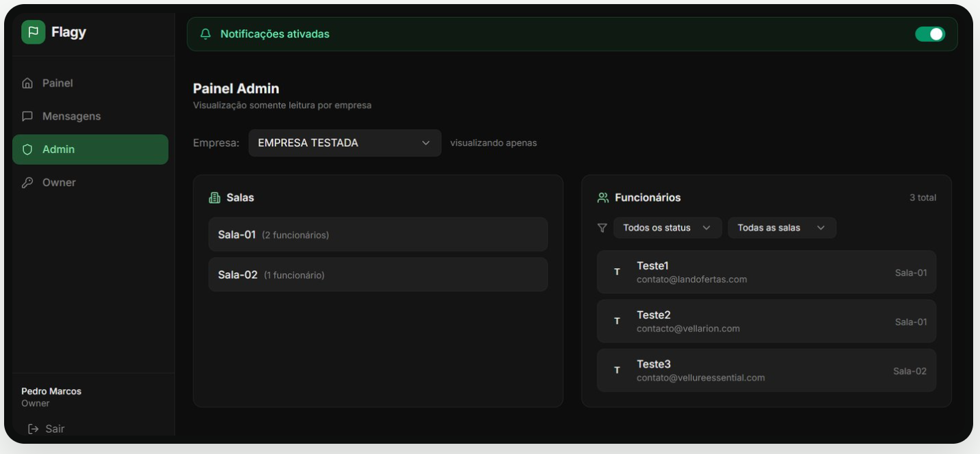The image size is (980, 454).
Task: Click the Notificações ativadas label
Action: tap(275, 34)
